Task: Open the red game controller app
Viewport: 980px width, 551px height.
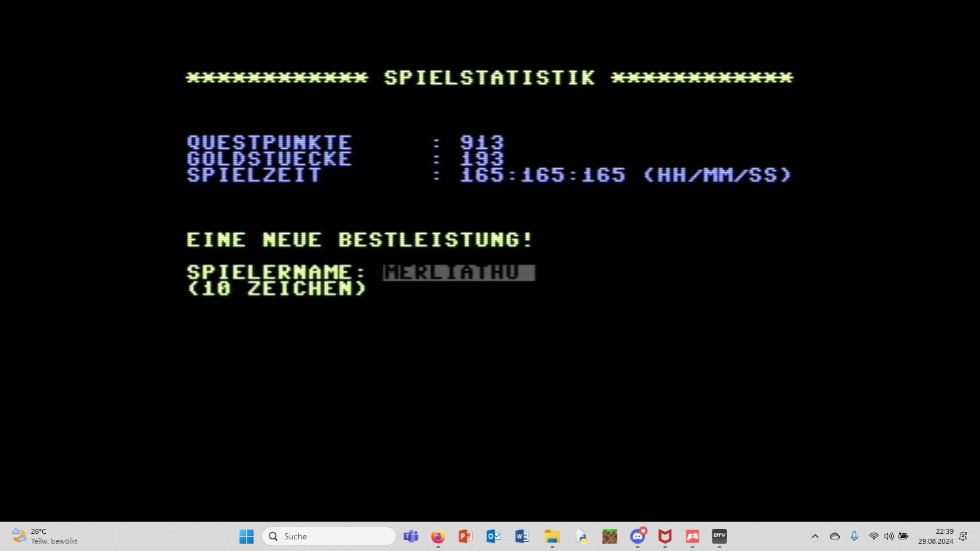Action: click(692, 536)
